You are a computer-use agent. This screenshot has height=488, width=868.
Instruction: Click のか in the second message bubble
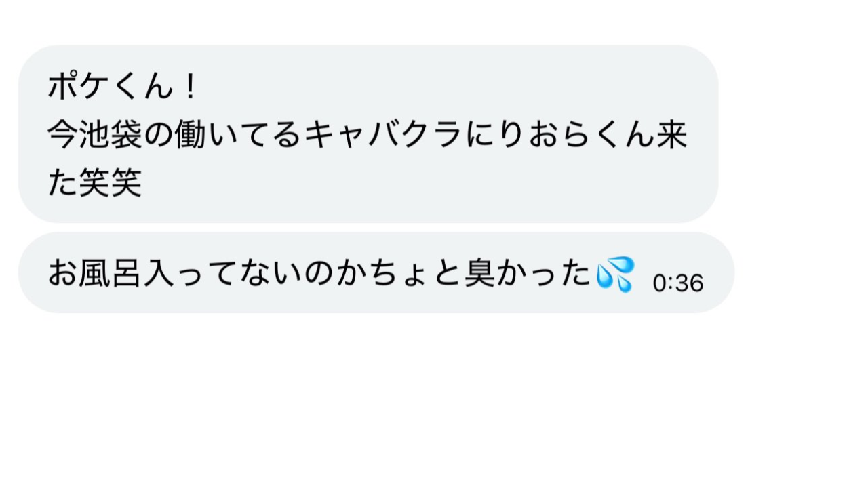pos(333,273)
